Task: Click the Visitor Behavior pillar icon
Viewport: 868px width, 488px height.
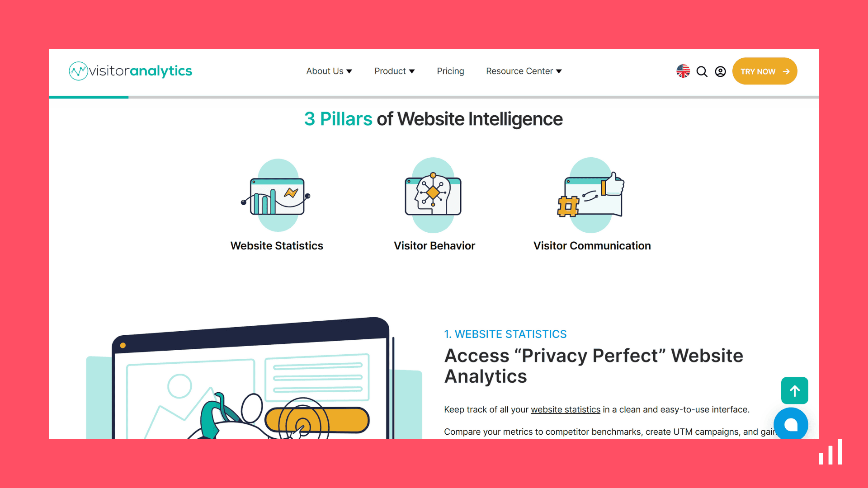Action: coord(434,194)
